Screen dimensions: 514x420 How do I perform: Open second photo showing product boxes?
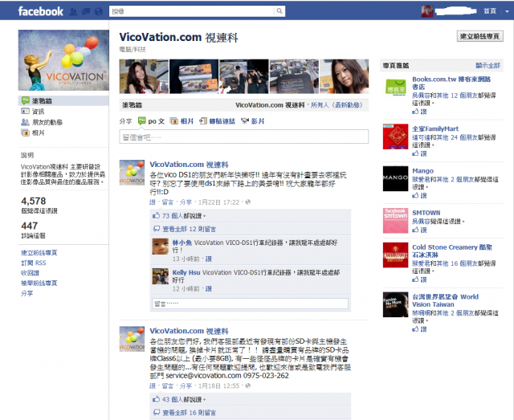coord(194,76)
